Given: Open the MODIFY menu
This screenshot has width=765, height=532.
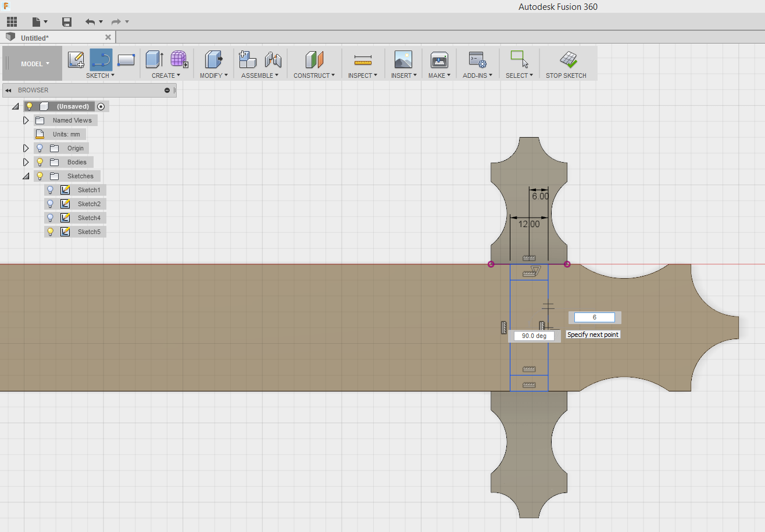Looking at the screenshot, I should (x=213, y=76).
